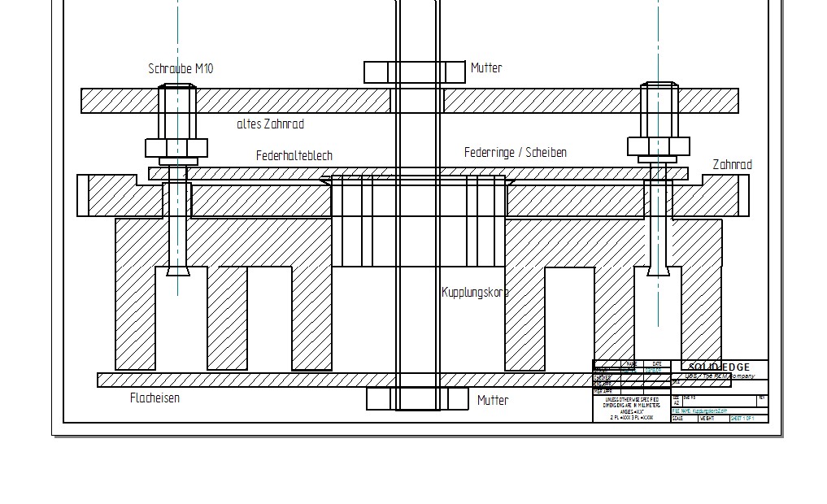Select the "UGS - The PLM Company" subtitle
The width and height of the screenshot is (827, 504).
click(x=720, y=376)
